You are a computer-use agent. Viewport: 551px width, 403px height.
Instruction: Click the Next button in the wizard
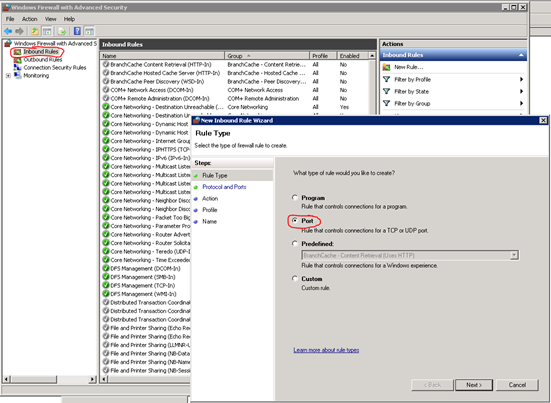[x=474, y=385]
